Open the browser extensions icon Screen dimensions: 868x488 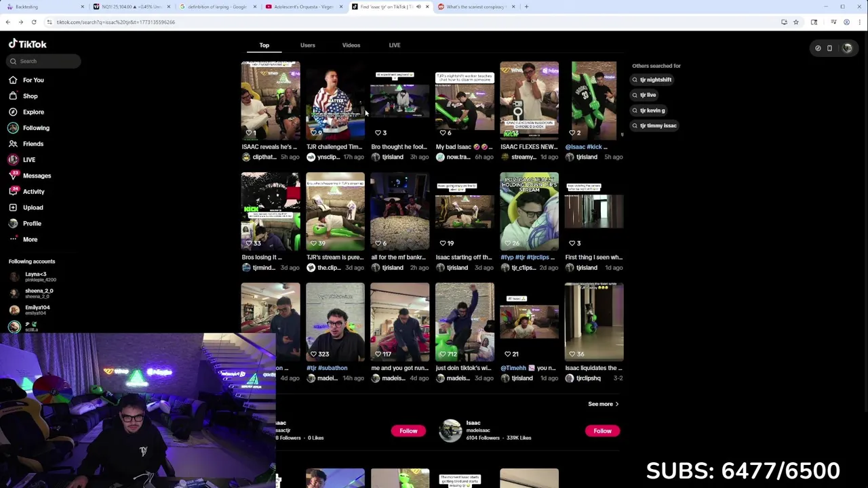tap(814, 22)
